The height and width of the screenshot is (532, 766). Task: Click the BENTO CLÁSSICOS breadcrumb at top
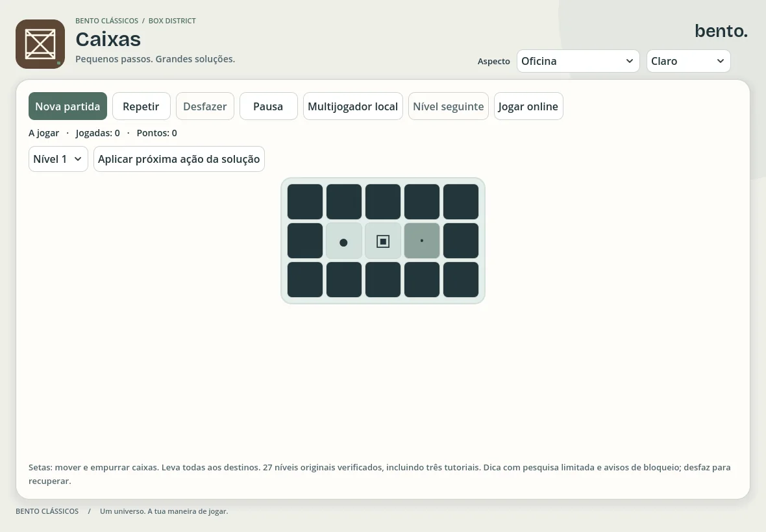tap(106, 21)
